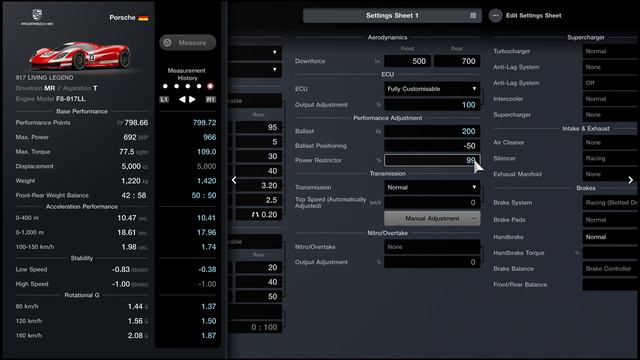Select the first measurement history dot
This screenshot has width=640, height=360.
click(x=165, y=86)
